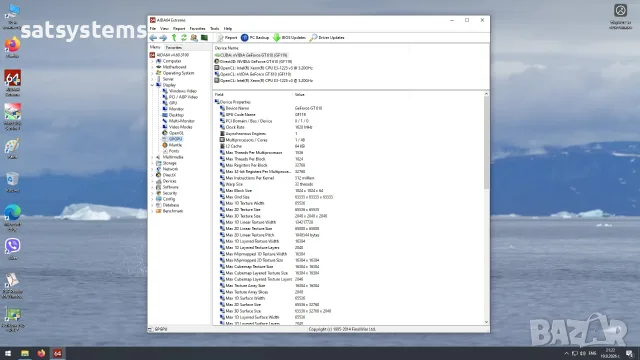
Task: Open the user/favorites icon in the toolbar
Action: coord(194,38)
